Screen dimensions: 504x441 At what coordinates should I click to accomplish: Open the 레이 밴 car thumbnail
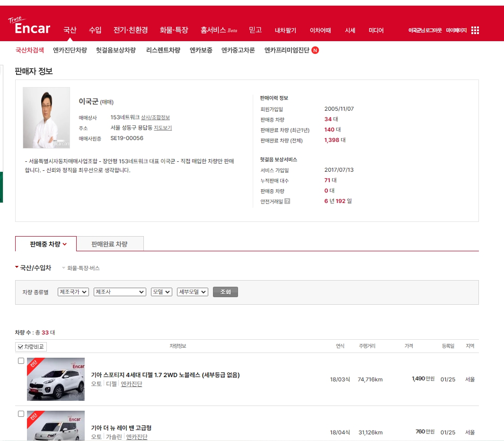point(56,425)
